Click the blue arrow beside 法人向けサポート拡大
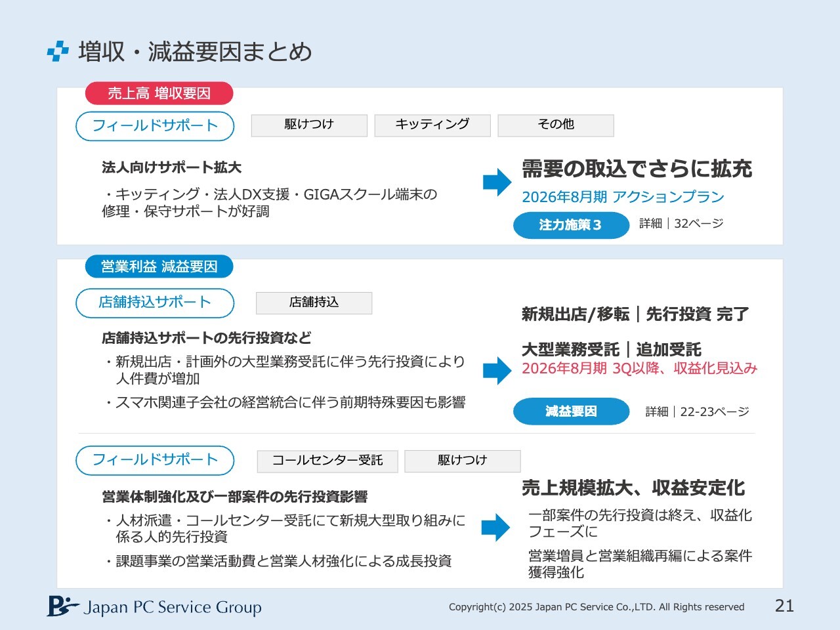The image size is (840, 630). [x=497, y=182]
